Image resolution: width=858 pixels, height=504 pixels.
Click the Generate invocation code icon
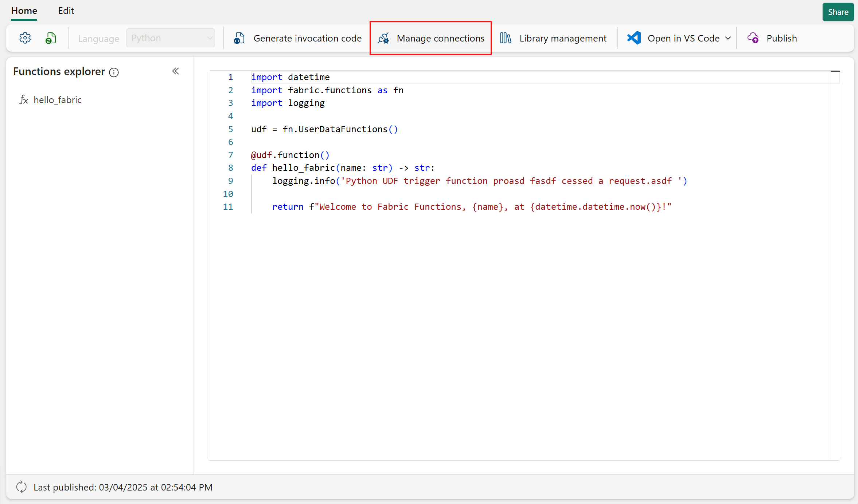[x=239, y=38]
